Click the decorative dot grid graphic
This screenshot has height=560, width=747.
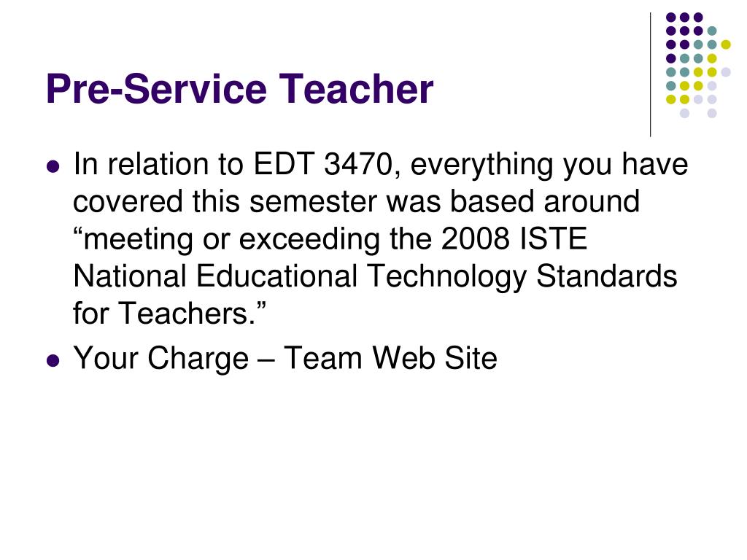[x=698, y=65]
